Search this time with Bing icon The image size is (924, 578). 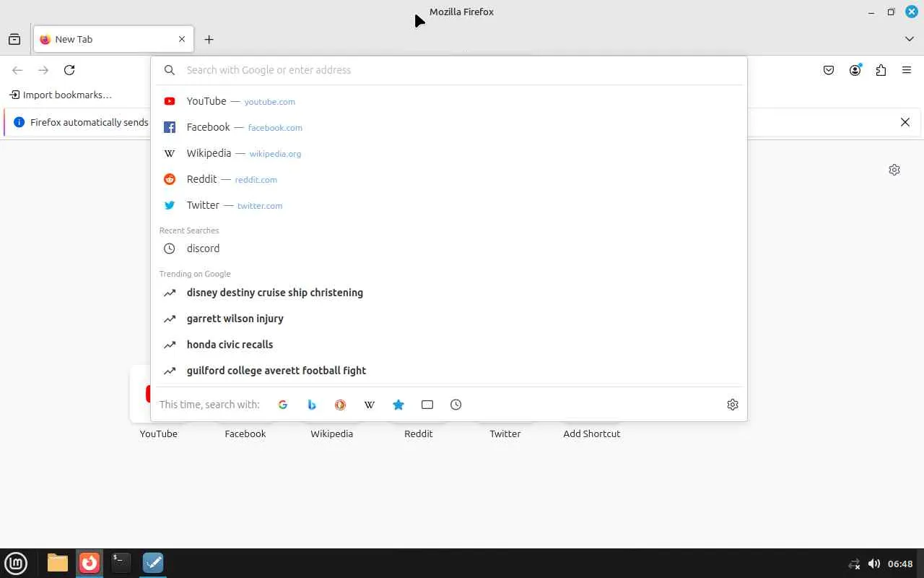312,405
